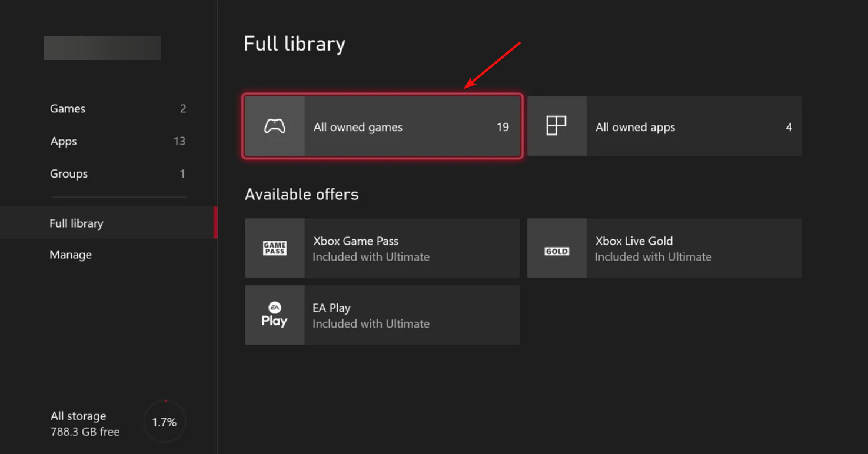The width and height of the screenshot is (868, 454).
Task: Click the Available offers heading
Action: [302, 195]
